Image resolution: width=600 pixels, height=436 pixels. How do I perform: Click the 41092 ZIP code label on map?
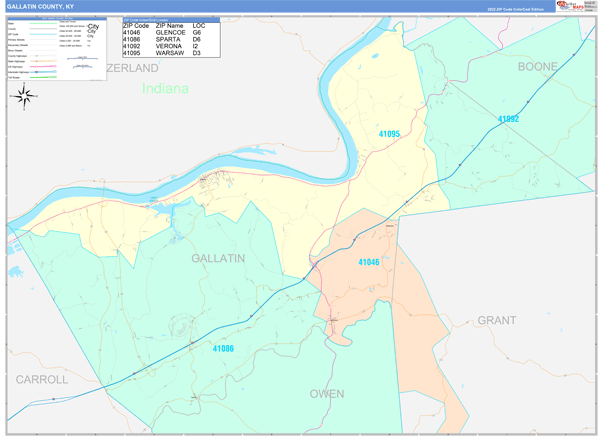pyautogui.click(x=508, y=119)
